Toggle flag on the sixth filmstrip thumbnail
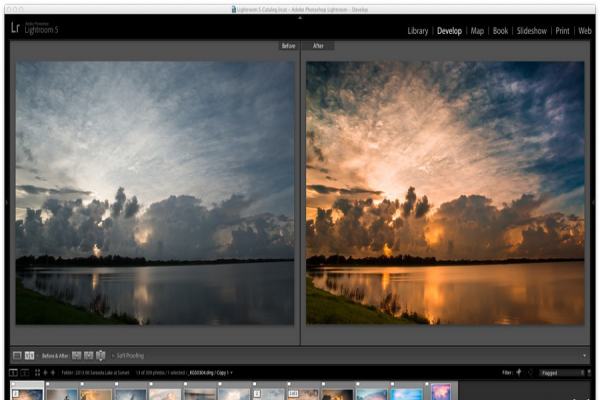The height and width of the screenshot is (400, 600). click(x=186, y=384)
